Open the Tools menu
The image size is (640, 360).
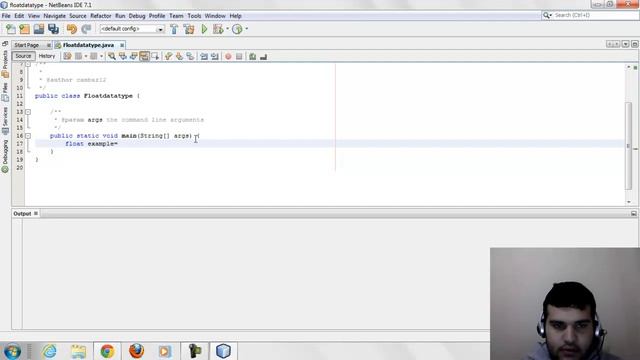click(x=194, y=16)
